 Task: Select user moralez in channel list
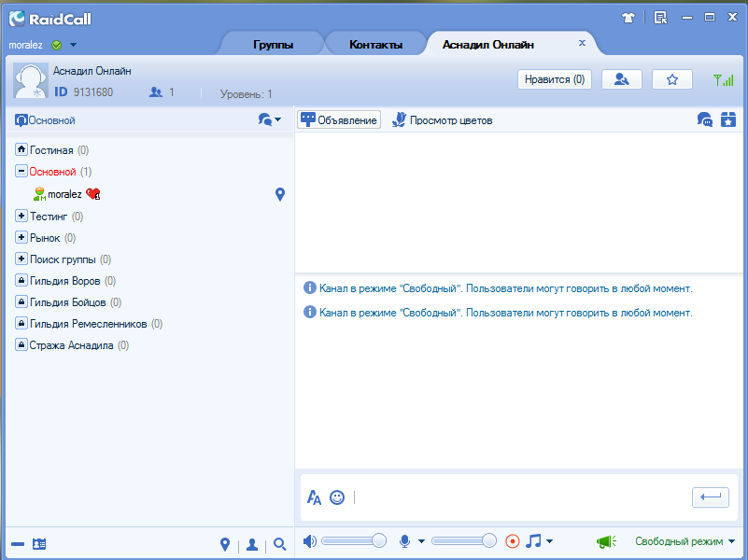pos(64,194)
